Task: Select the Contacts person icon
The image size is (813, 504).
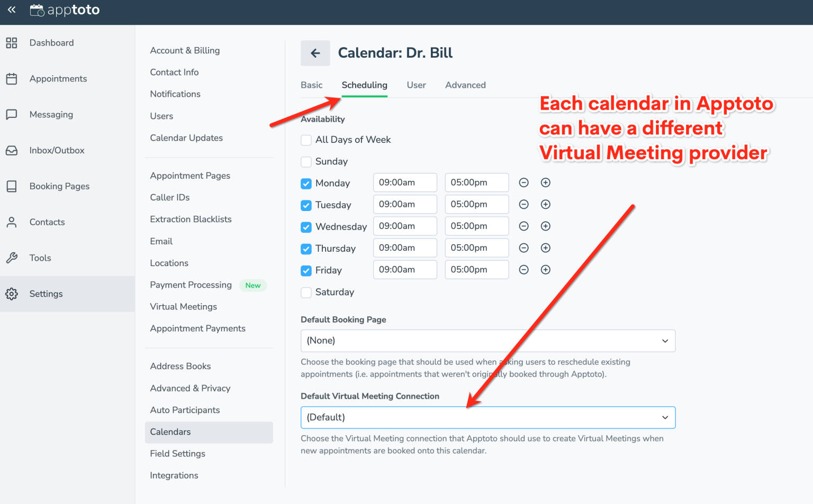Action: click(12, 222)
